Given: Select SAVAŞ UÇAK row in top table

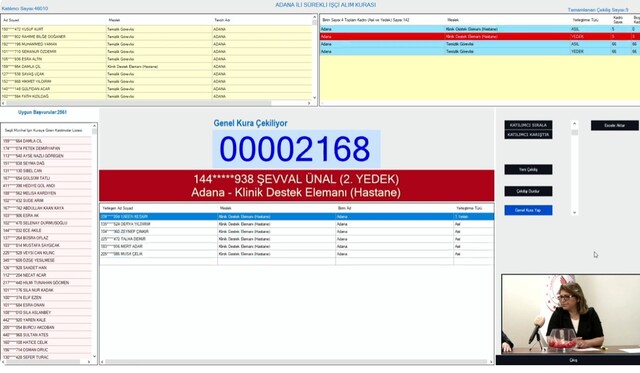Looking at the screenshot, I should tap(156, 74).
